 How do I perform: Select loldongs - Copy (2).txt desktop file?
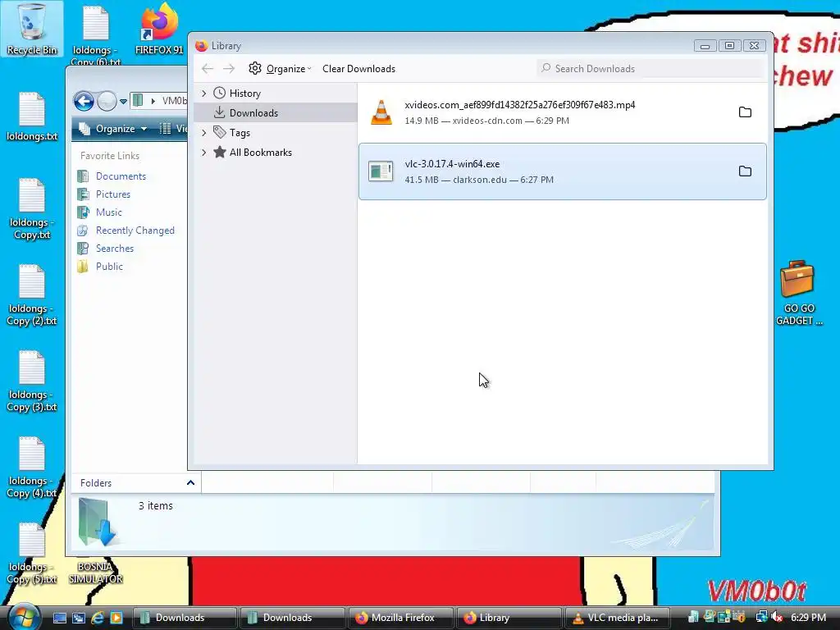point(32,295)
